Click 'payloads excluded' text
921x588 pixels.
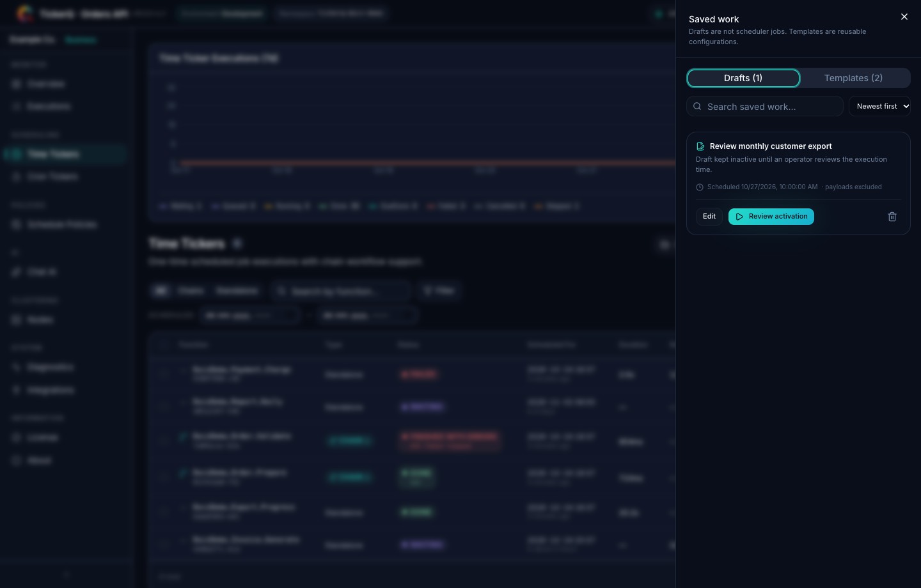(853, 187)
